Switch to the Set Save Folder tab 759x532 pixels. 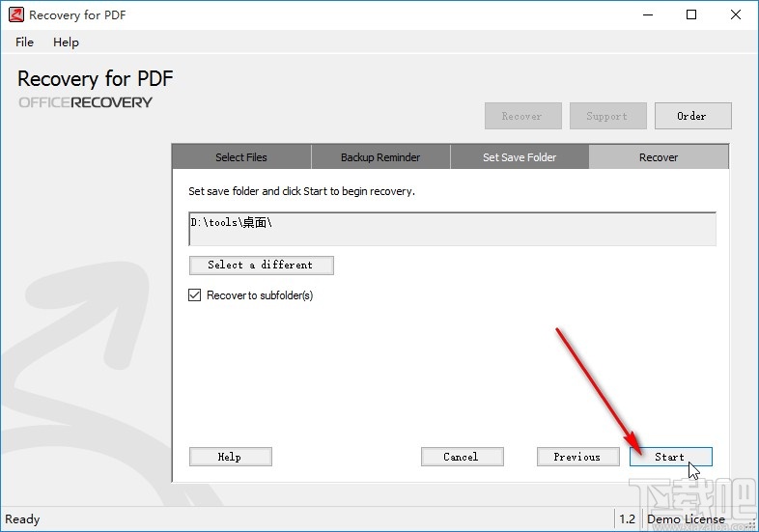point(520,156)
